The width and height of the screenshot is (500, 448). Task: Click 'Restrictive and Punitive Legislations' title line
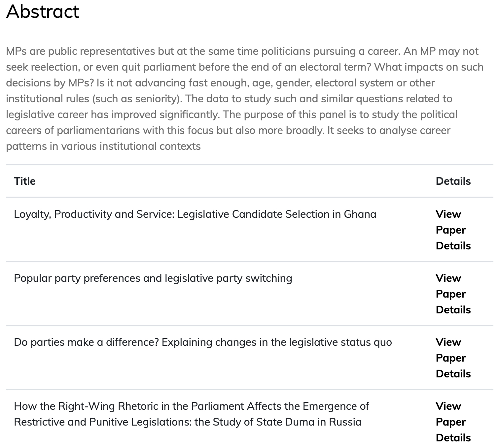point(188,422)
